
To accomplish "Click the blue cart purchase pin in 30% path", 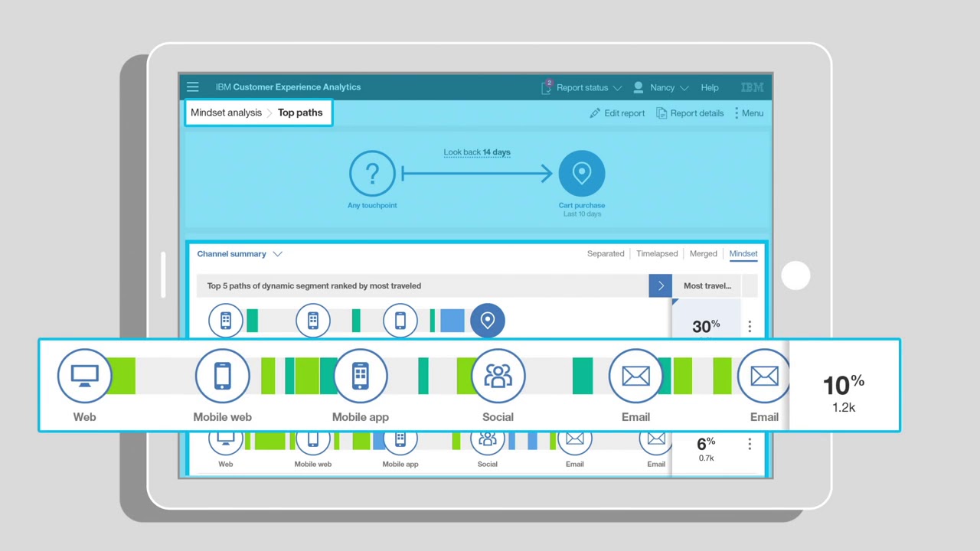I will (x=488, y=321).
